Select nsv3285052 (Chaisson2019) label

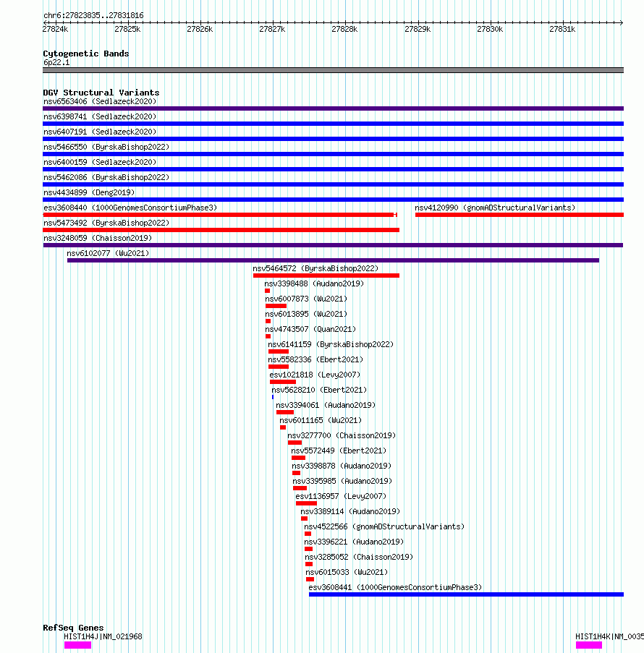[360, 558]
